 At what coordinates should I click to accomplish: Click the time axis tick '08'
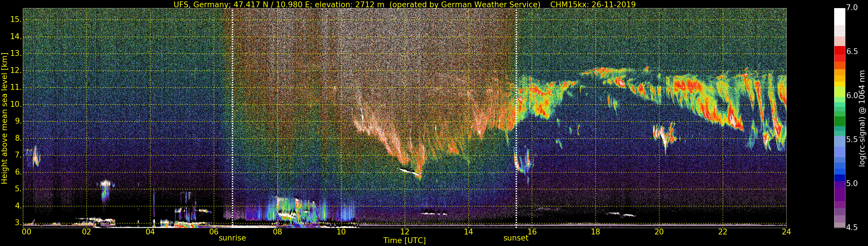[277, 232]
